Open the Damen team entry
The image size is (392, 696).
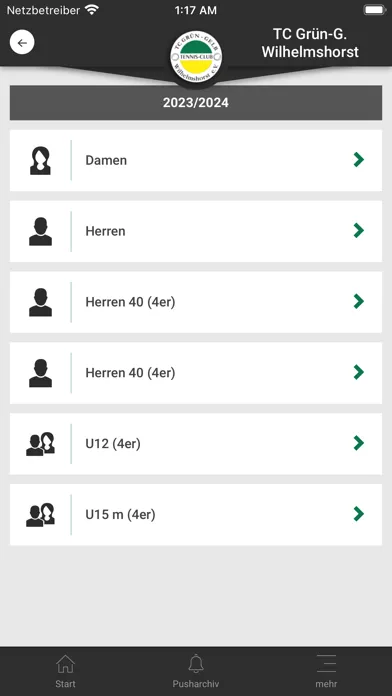tap(196, 160)
